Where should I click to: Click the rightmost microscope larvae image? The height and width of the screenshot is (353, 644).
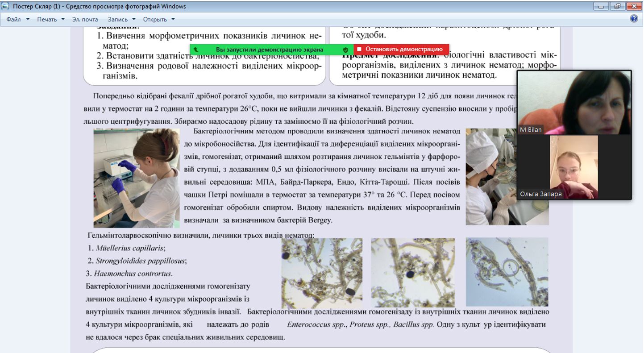[507, 272]
